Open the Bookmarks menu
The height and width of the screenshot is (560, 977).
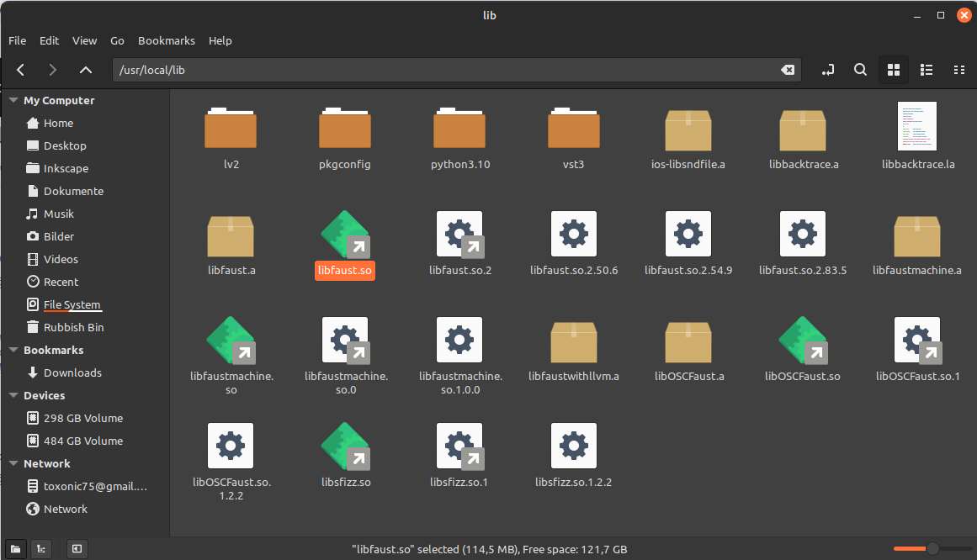click(x=166, y=40)
